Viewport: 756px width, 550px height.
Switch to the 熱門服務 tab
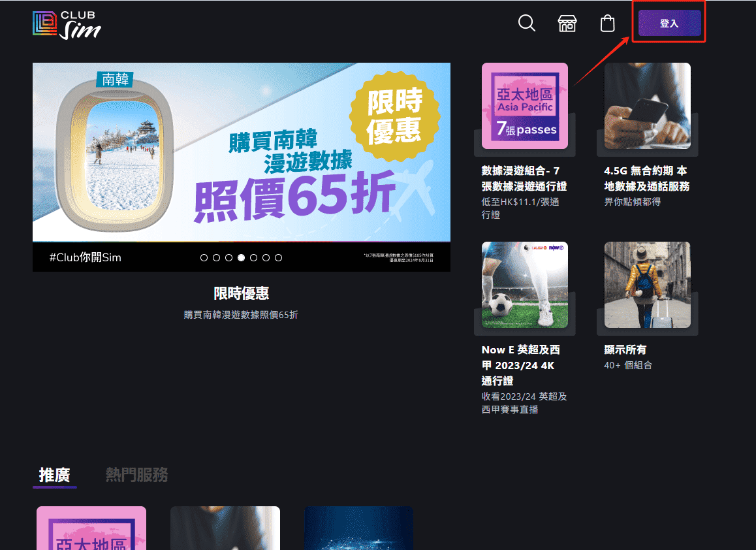(x=136, y=475)
